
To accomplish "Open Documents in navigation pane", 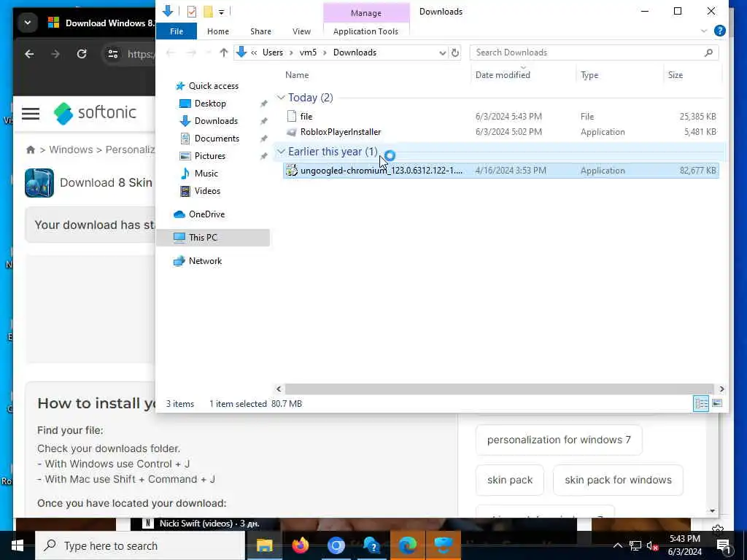I will coord(217,139).
